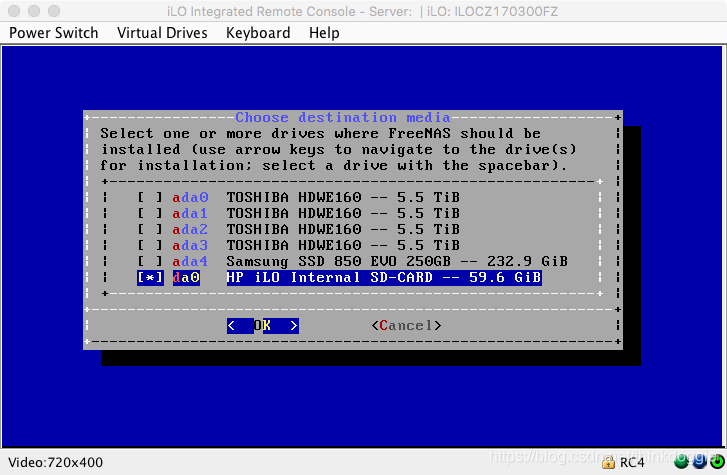The width and height of the screenshot is (727, 475).
Task: Open the Keyboard menu
Action: pos(258,33)
